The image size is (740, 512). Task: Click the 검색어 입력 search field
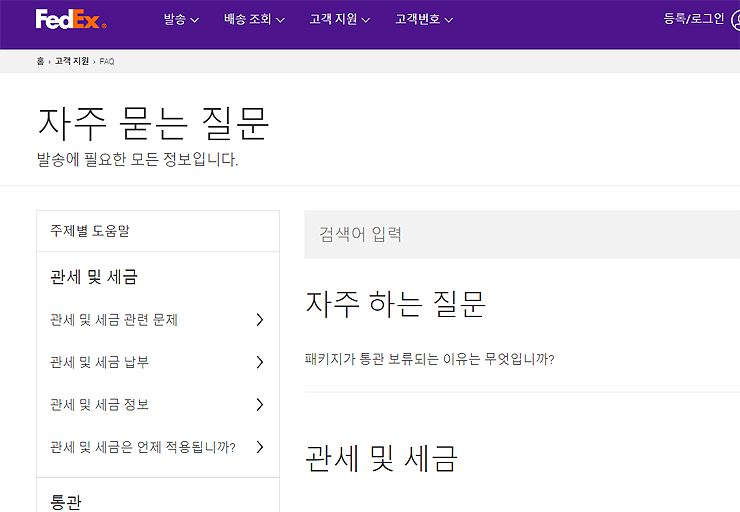point(522,235)
